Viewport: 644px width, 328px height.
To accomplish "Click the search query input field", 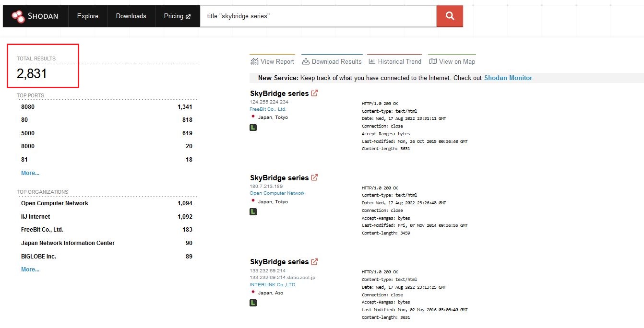I will pos(318,16).
